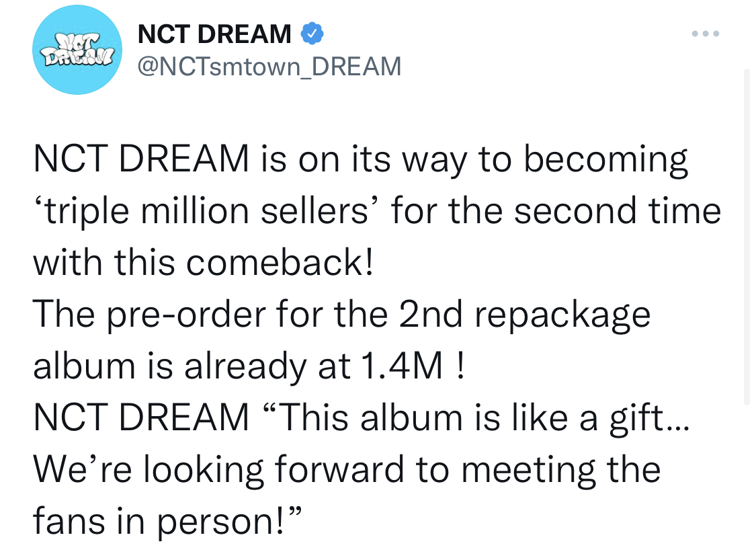Click 'with this comeback!' text line

pyautogui.click(x=203, y=263)
